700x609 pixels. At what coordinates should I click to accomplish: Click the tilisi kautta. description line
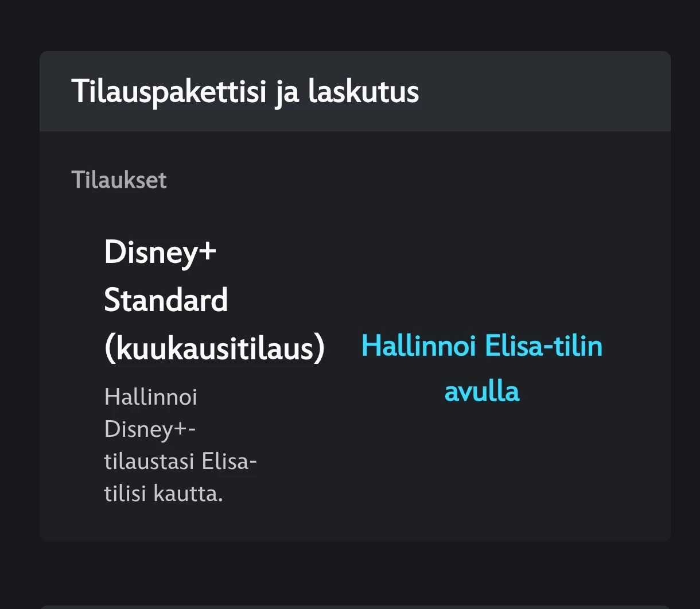(x=164, y=494)
